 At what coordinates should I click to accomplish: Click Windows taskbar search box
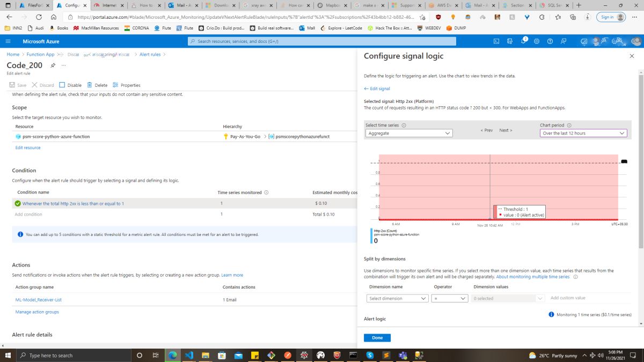tap(75, 355)
